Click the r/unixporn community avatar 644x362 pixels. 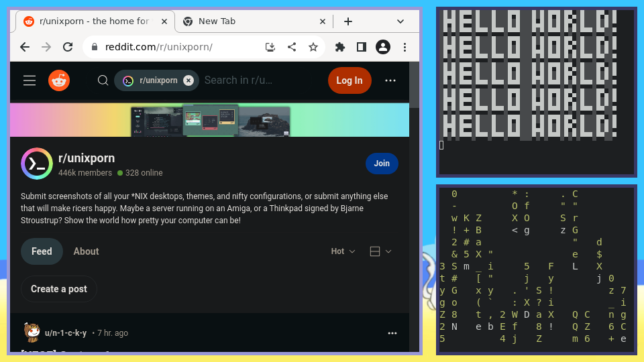(37, 164)
